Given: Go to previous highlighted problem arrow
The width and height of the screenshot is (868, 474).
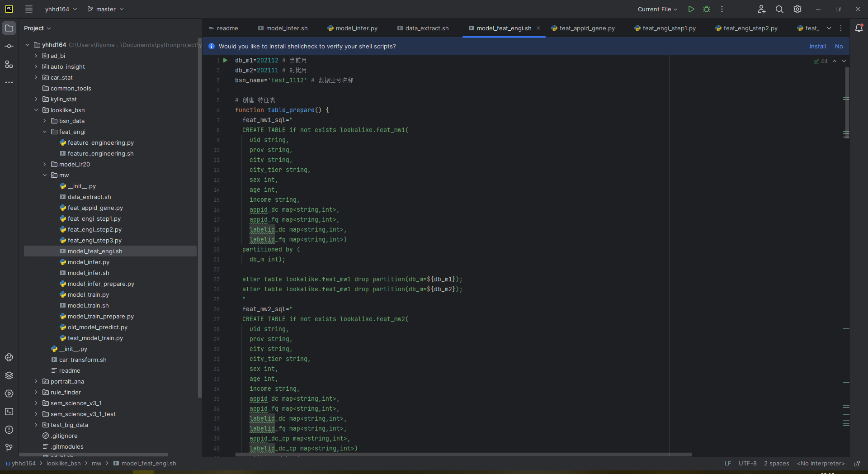Looking at the screenshot, I should pos(835,61).
